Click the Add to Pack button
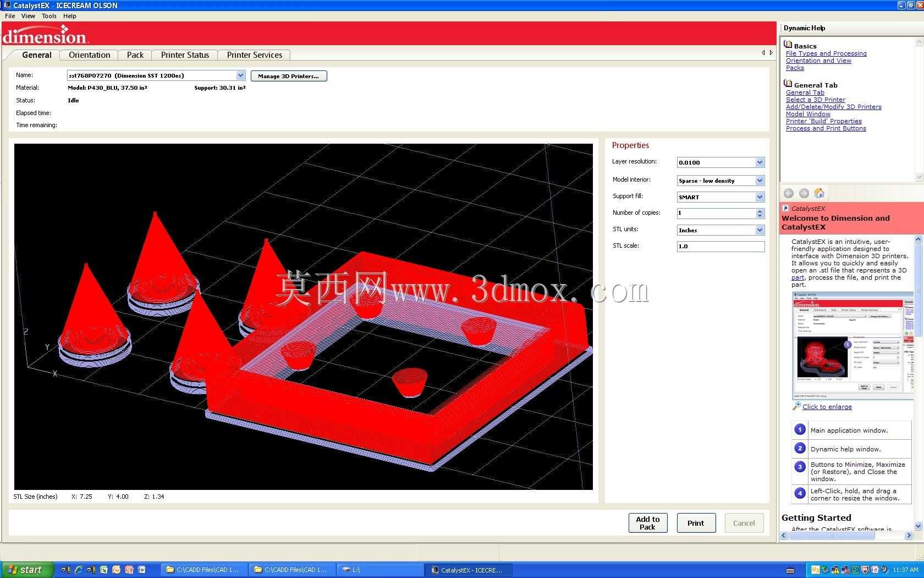 pos(648,523)
